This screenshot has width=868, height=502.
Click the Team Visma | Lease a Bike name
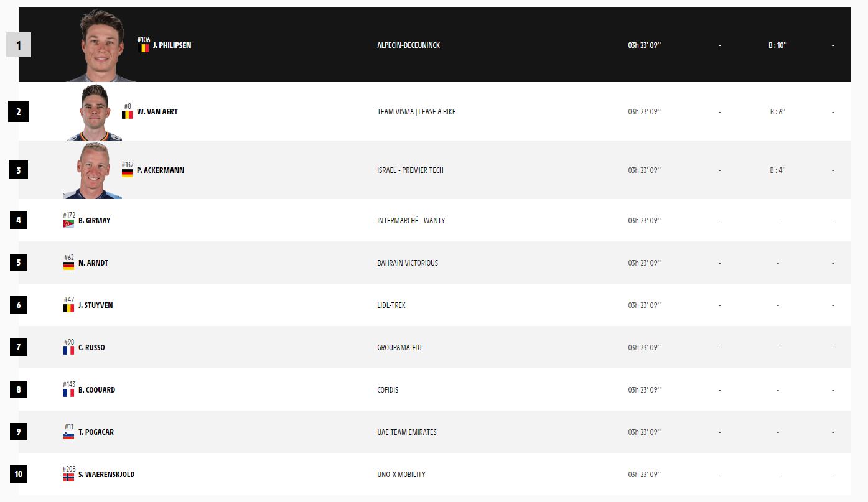coord(416,112)
